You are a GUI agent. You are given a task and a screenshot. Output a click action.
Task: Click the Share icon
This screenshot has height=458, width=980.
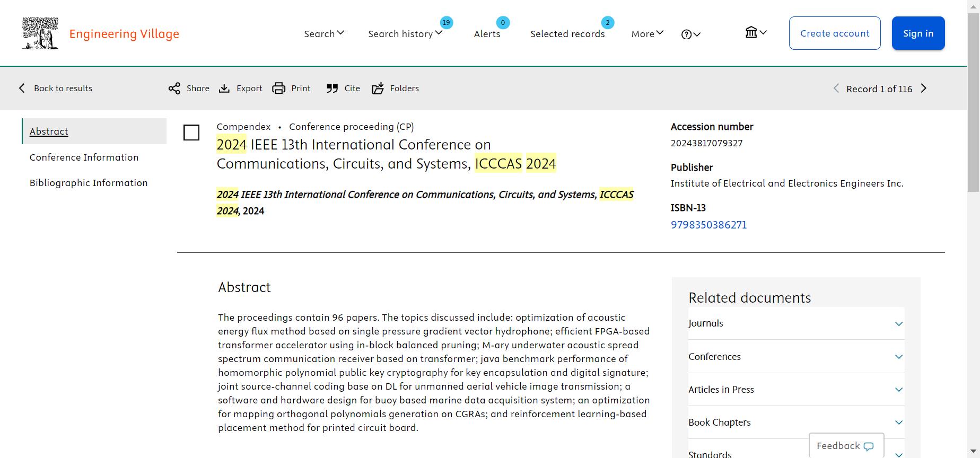point(174,88)
